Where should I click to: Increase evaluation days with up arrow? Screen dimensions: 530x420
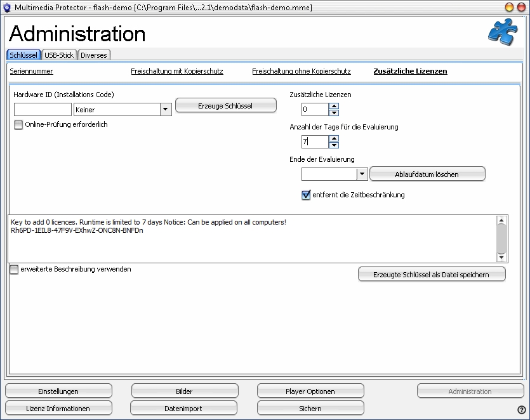[x=334, y=138]
